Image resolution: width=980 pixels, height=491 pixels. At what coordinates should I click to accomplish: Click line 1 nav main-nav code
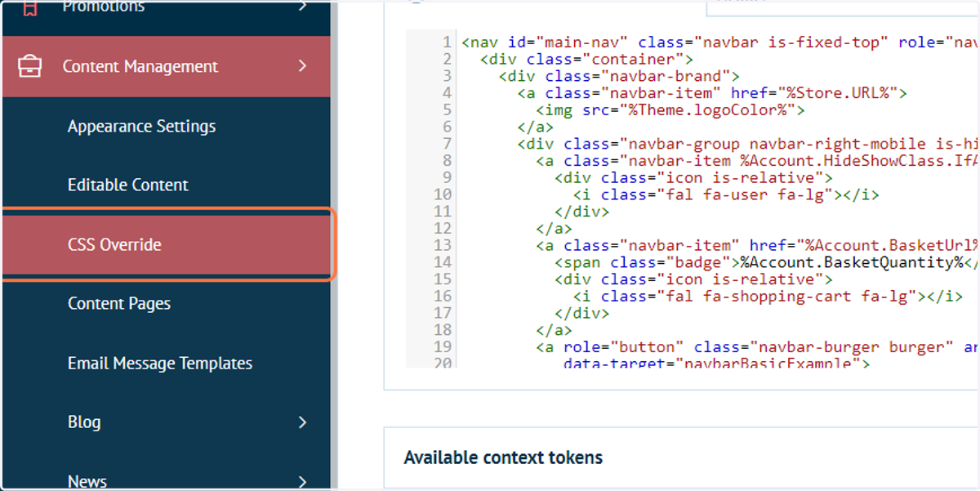(719, 42)
